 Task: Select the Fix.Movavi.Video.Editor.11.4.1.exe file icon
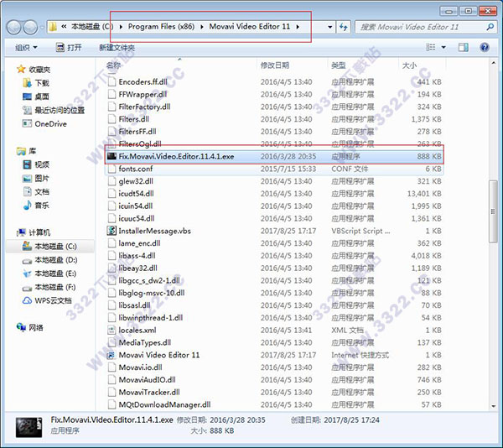click(111, 156)
